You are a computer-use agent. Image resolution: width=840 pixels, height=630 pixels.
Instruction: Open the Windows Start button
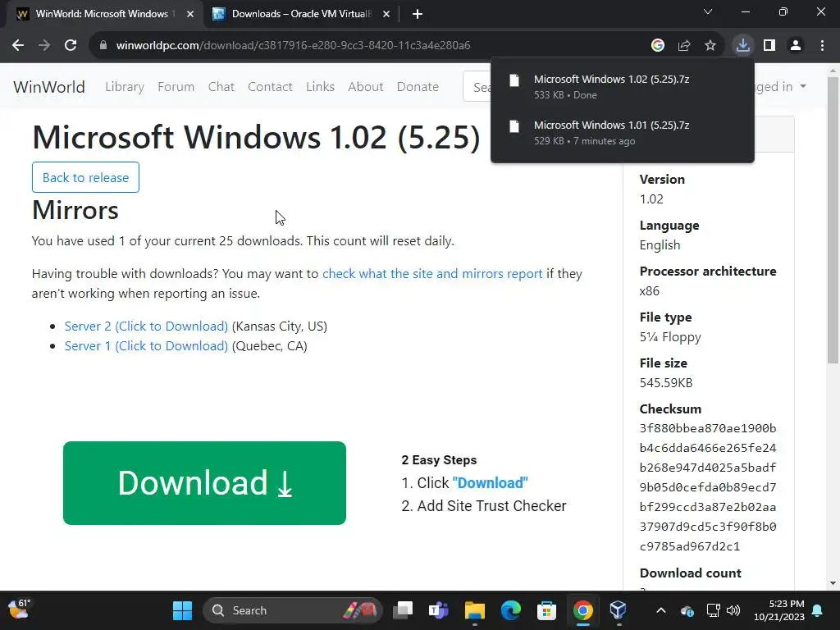183,610
